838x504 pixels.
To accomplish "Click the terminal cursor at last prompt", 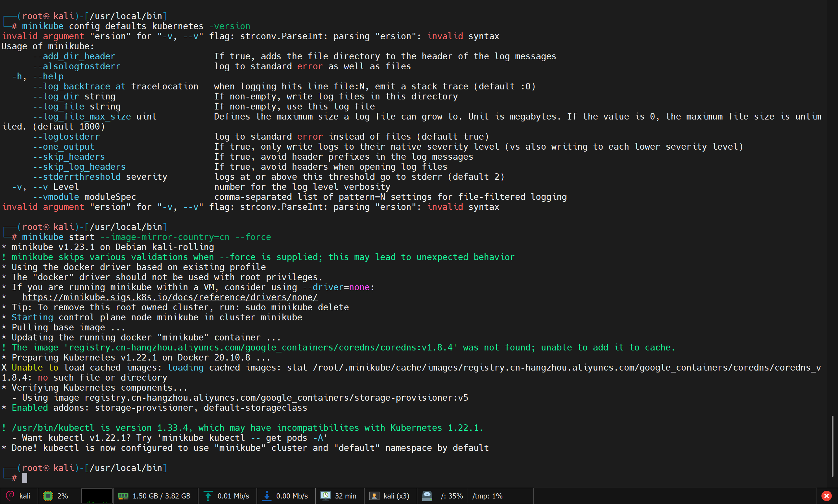I will [24, 478].
